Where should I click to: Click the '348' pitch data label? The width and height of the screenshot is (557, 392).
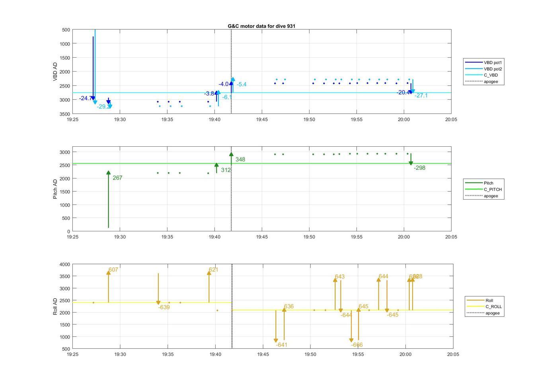pos(240,159)
